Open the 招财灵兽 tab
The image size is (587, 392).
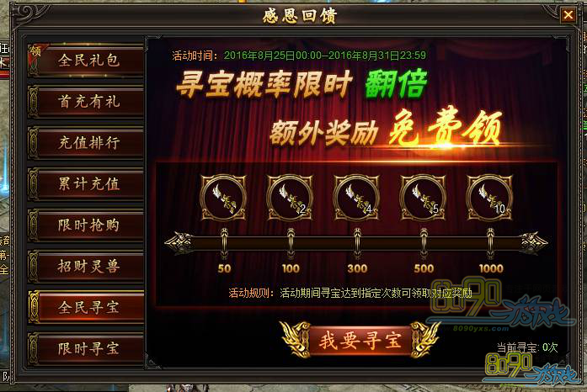tap(86, 266)
